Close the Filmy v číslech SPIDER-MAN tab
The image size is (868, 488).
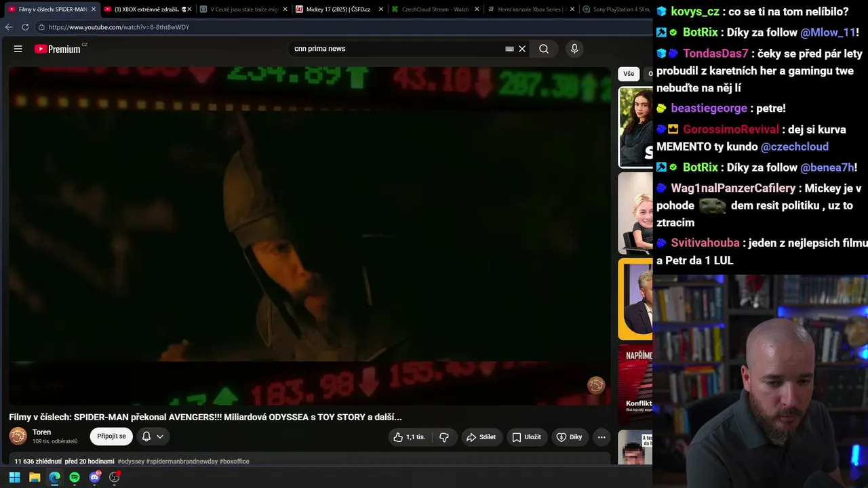coord(94,9)
